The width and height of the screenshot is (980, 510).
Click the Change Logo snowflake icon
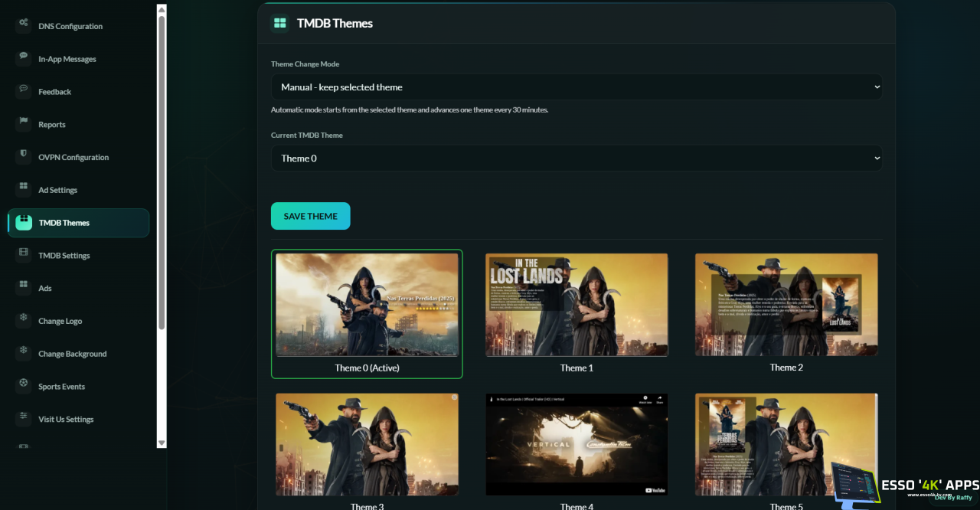tap(24, 319)
